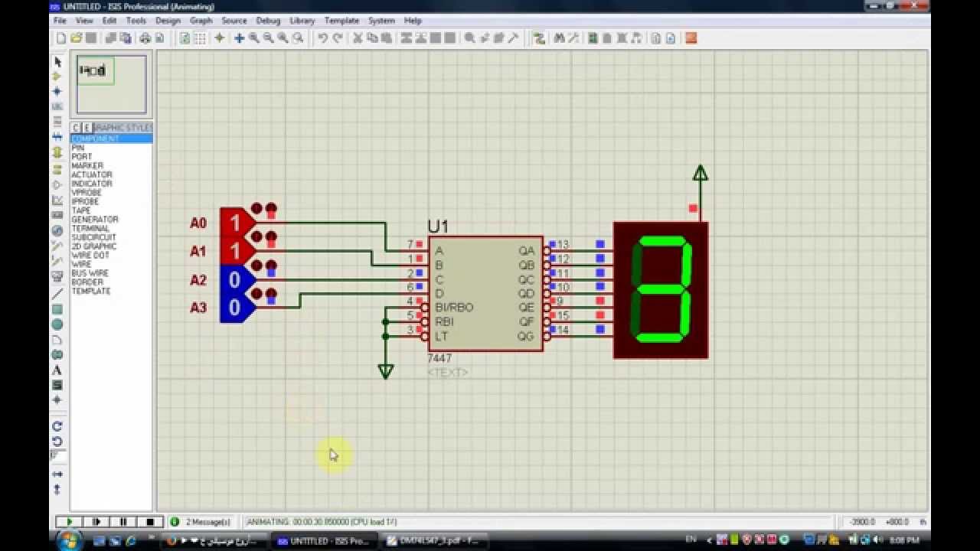Choose the 2D Line graphics tool
The width and height of the screenshot is (980, 551).
pyautogui.click(x=57, y=293)
